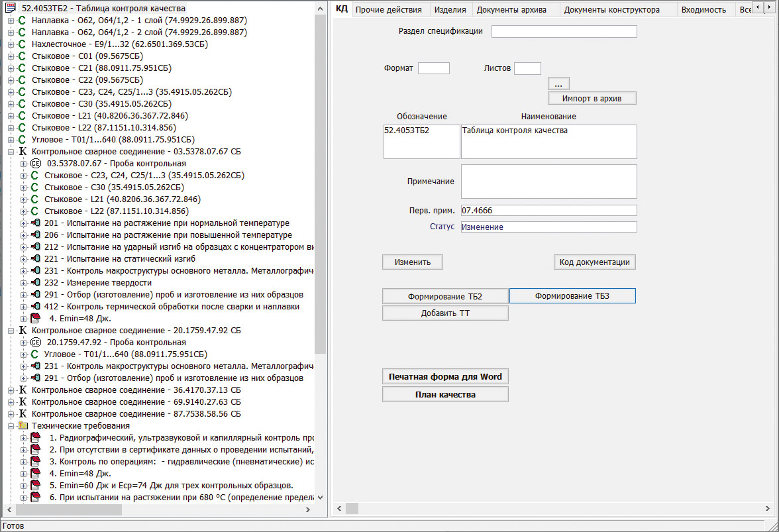
Task: Click the План качества button
Action: 445,394
